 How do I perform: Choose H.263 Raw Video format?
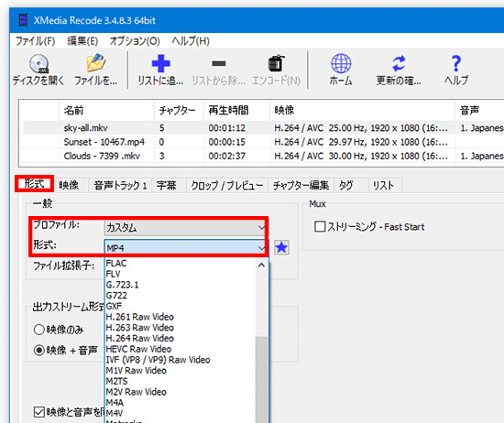click(181, 328)
